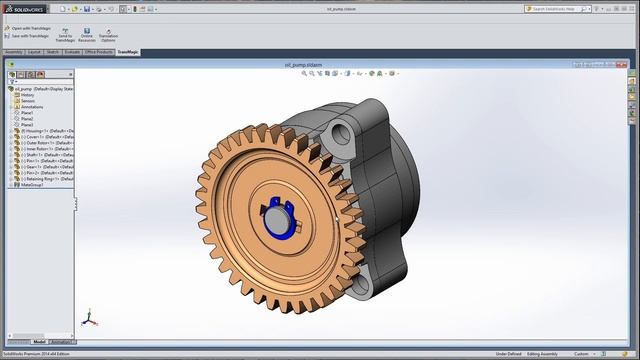Image resolution: width=640 pixels, height=360 pixels.
Task: Click the Select cursor tool icon
Action: point(123,9)
